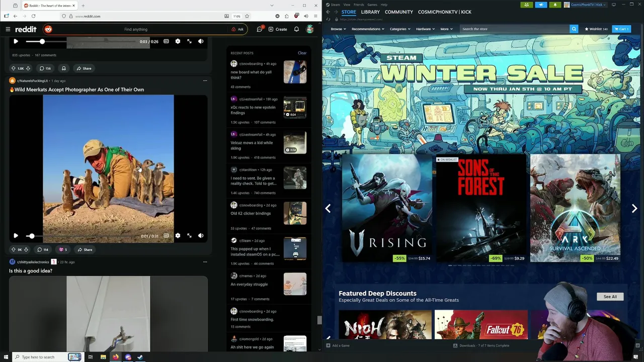Open a new Firefox tab
Image resolution: width=644 pixels, height=362 pixels.
(83, 6)
